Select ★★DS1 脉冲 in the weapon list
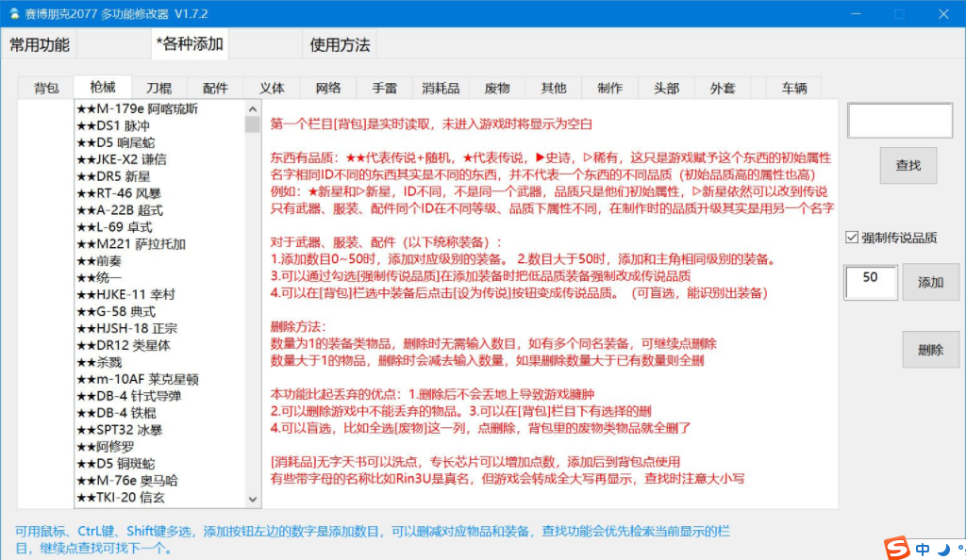 tap(113, 125)
